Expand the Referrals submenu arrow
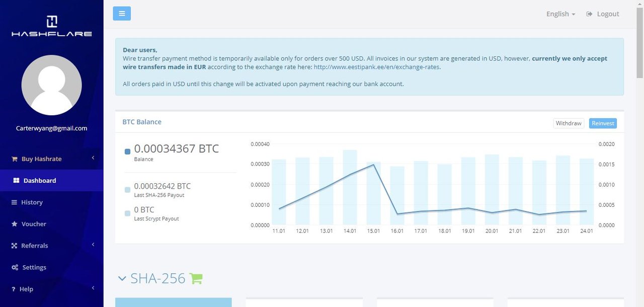The width and height of the screenshot is (644, 307). (93, 245)
